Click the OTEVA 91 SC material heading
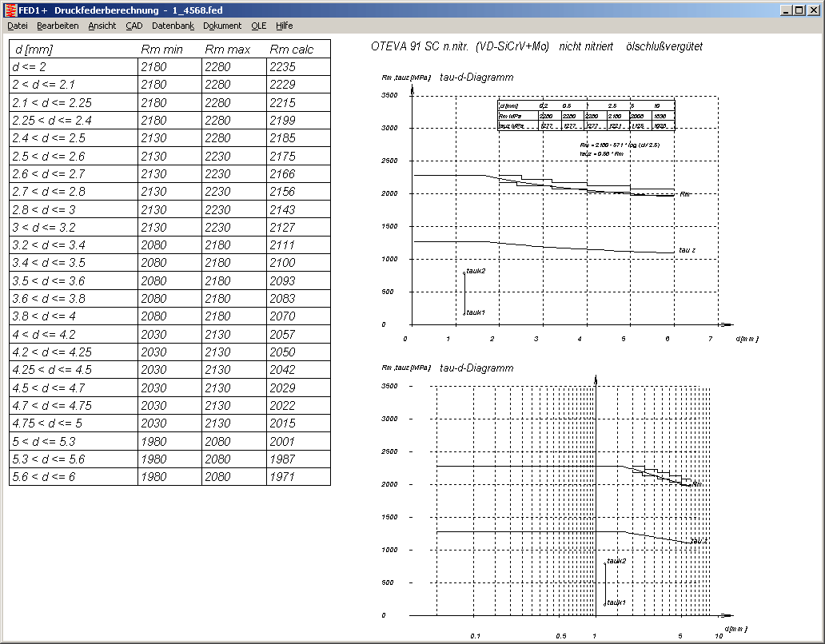Viewport: 825px width, 644px height. tap(536, 47)
